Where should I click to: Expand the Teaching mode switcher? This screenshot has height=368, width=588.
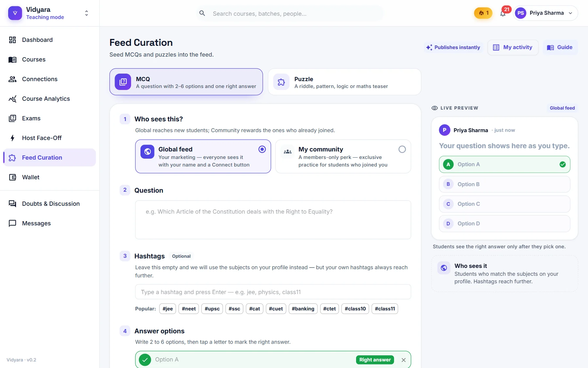86,13
